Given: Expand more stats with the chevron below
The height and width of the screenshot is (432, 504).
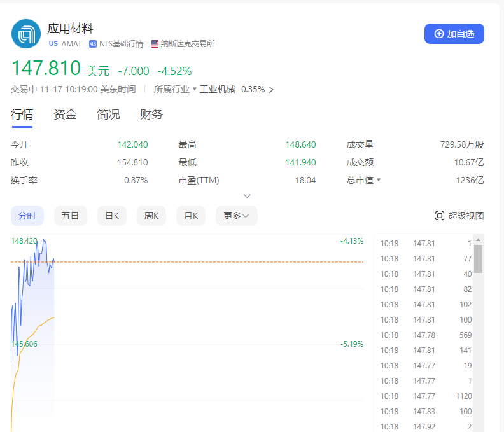Looking at the screenshot, I should 248,196.
